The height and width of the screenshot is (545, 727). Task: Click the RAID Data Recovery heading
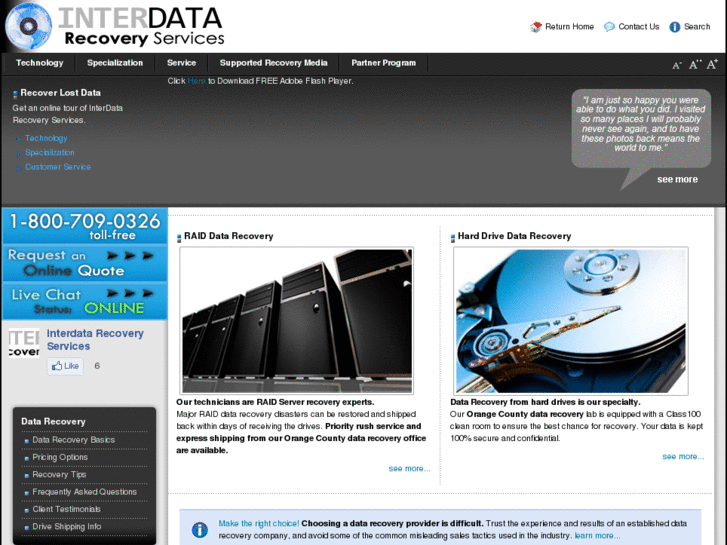click(229, 236)
